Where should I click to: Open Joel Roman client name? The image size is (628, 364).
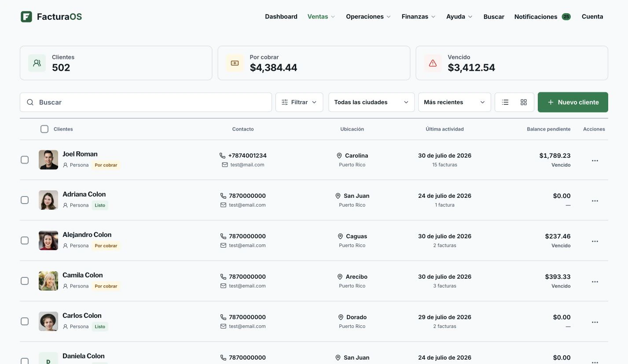pos(80,154)
